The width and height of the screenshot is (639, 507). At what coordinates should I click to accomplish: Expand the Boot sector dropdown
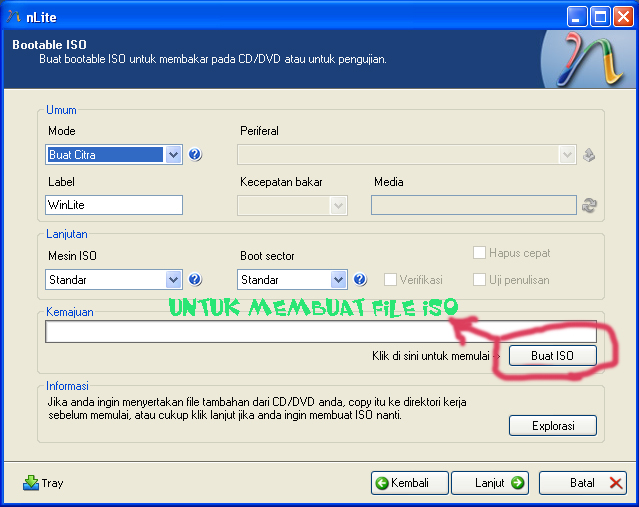coord(292,280)
